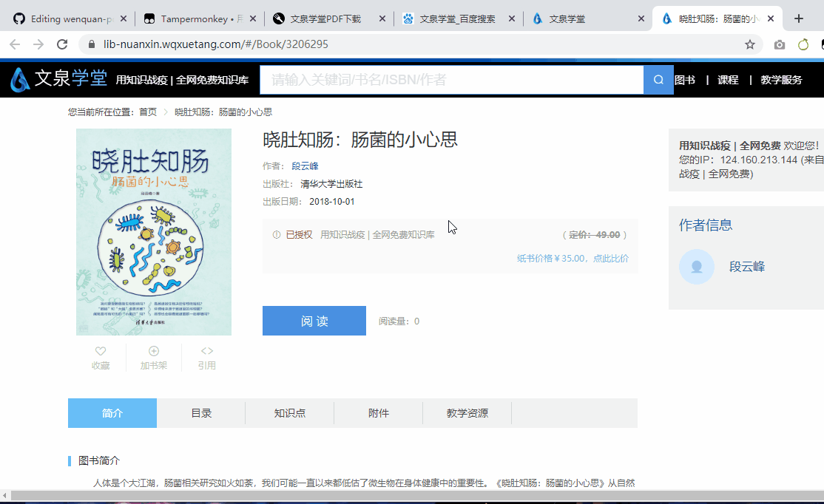Open the 教学资源 tab

pos(467,413)
